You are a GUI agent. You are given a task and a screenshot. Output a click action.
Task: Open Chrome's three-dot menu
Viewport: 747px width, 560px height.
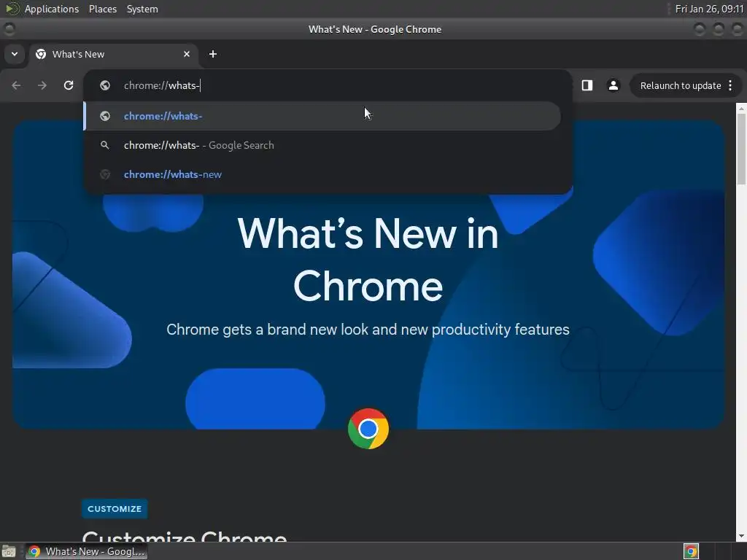click(x=730, y=85)
